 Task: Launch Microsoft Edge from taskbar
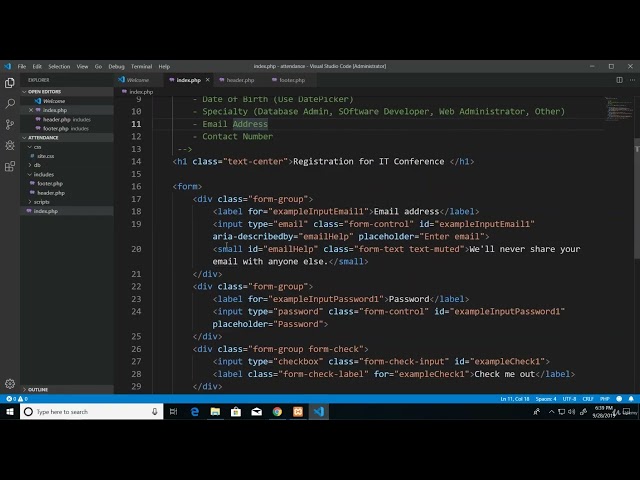(x=195, y=412)
